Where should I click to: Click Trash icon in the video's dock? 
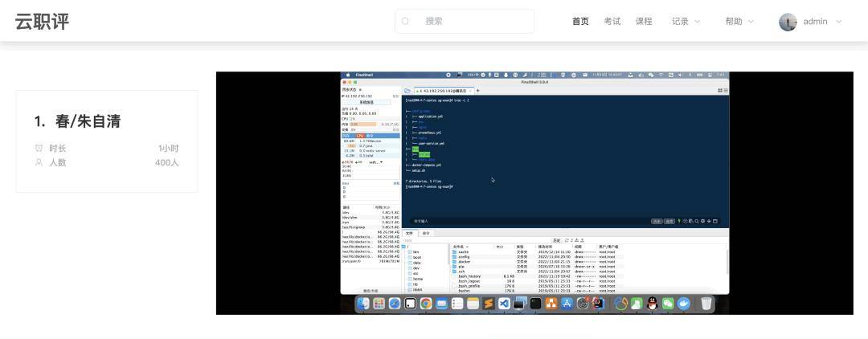706,303
